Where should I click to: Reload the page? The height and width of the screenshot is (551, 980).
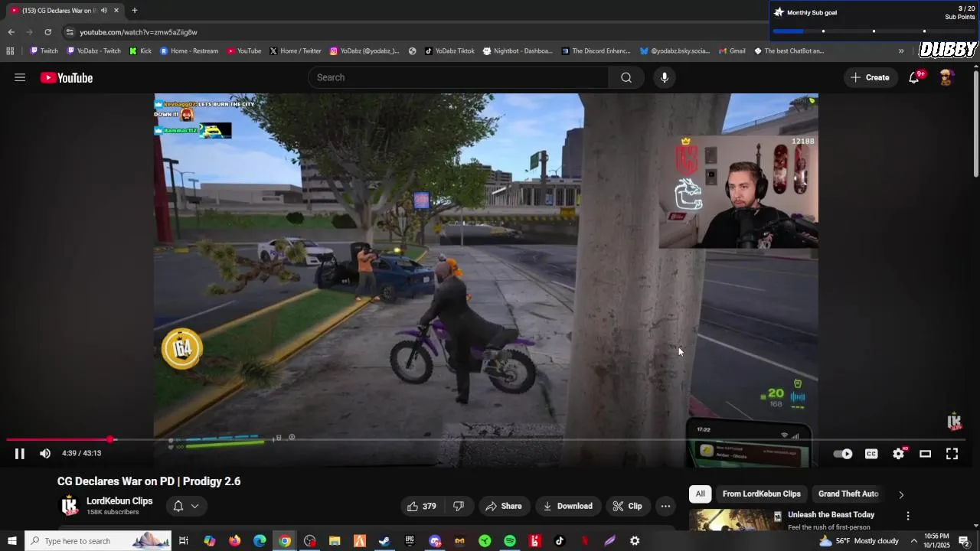(x=47, y=32)
